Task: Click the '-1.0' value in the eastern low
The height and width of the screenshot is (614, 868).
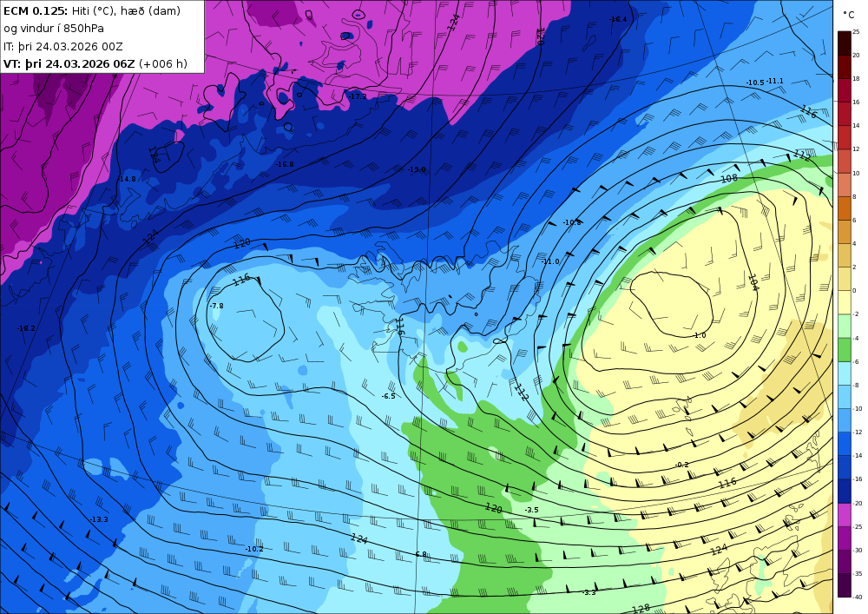Action: [x=700, y=335]
